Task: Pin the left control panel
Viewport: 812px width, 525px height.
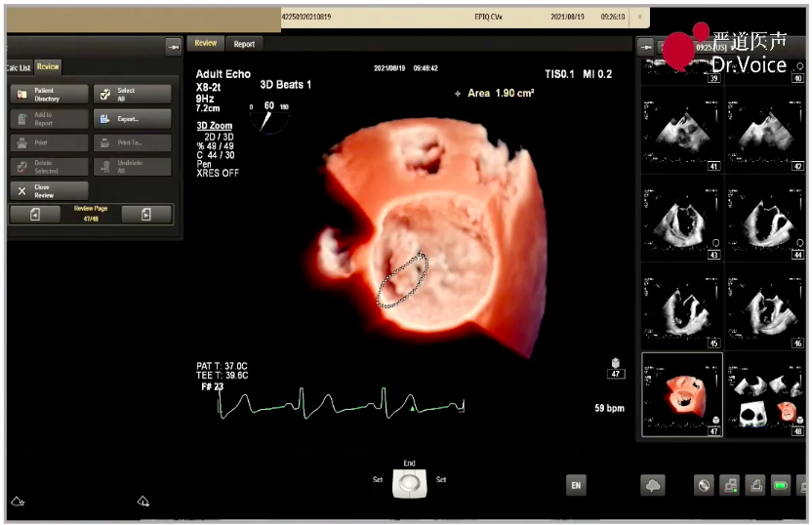Action: tap(173, 46)
